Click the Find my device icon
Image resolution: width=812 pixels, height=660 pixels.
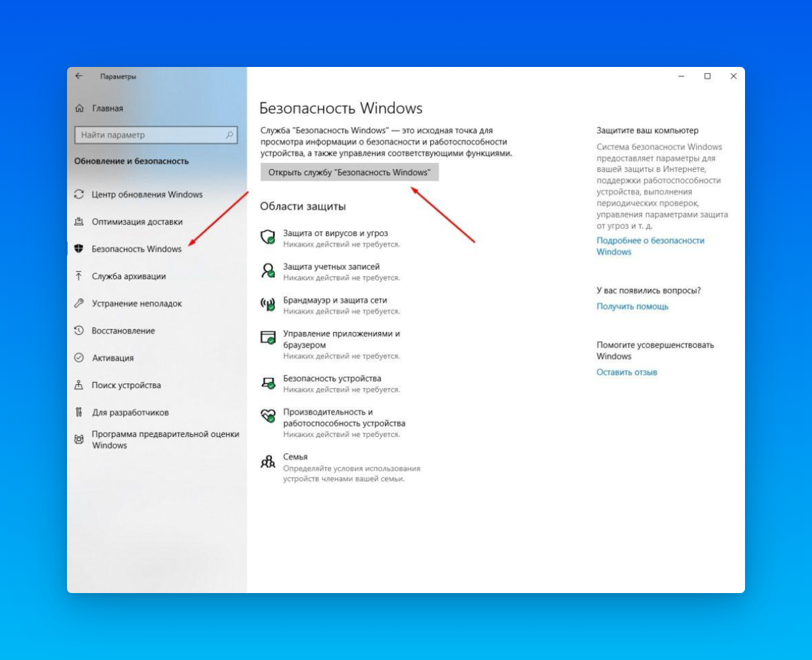pyautogui.click(x=78, y=385)
